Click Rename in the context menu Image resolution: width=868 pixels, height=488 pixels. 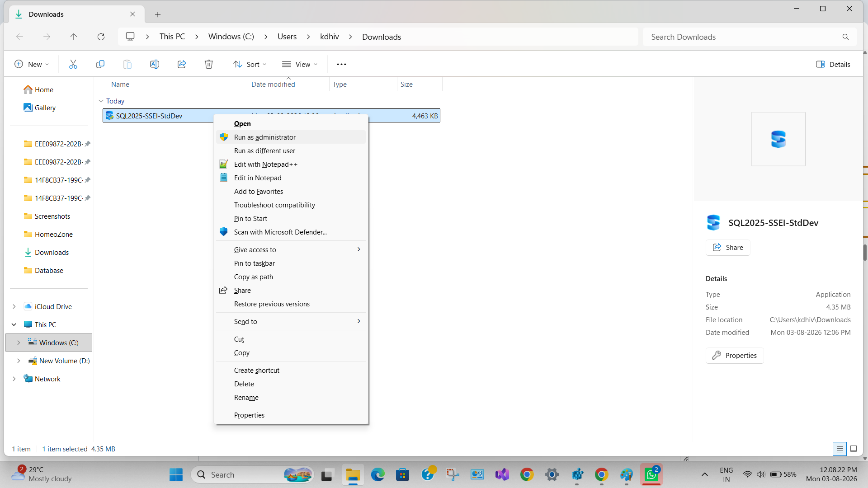point(291,397)
